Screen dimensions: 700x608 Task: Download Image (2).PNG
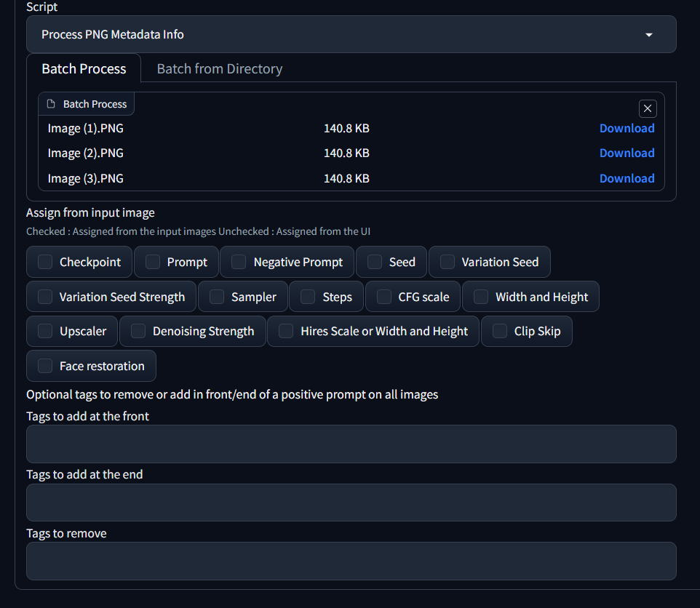click(627, 153)
